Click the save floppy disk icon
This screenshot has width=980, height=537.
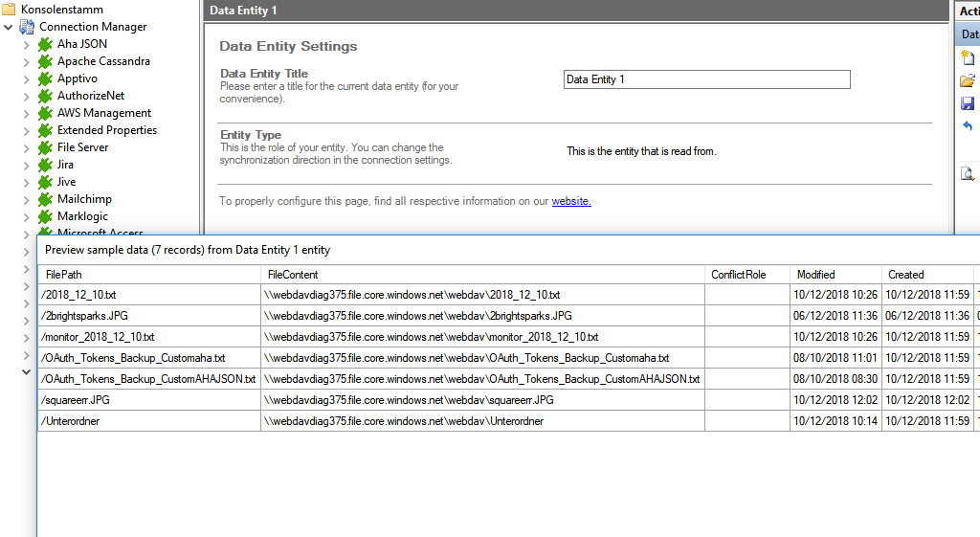click(968, 103)
